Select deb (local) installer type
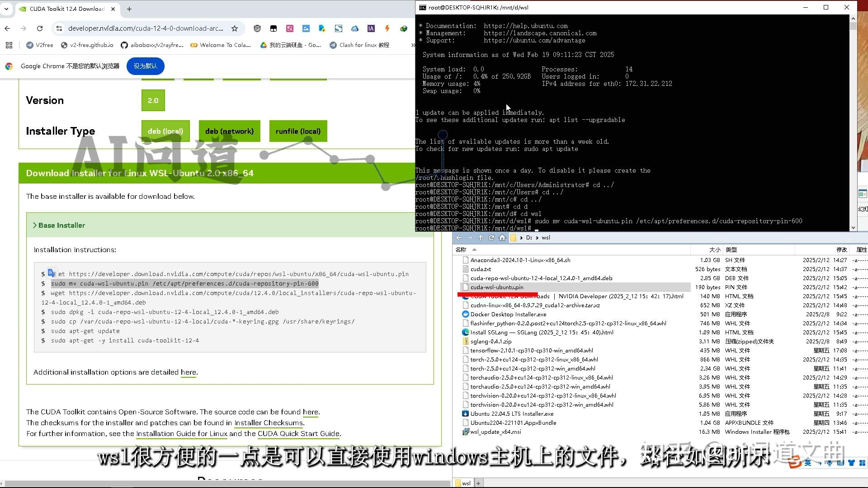Image resolution: width=868 pixels, height=488 pixels. click(165, 131)
